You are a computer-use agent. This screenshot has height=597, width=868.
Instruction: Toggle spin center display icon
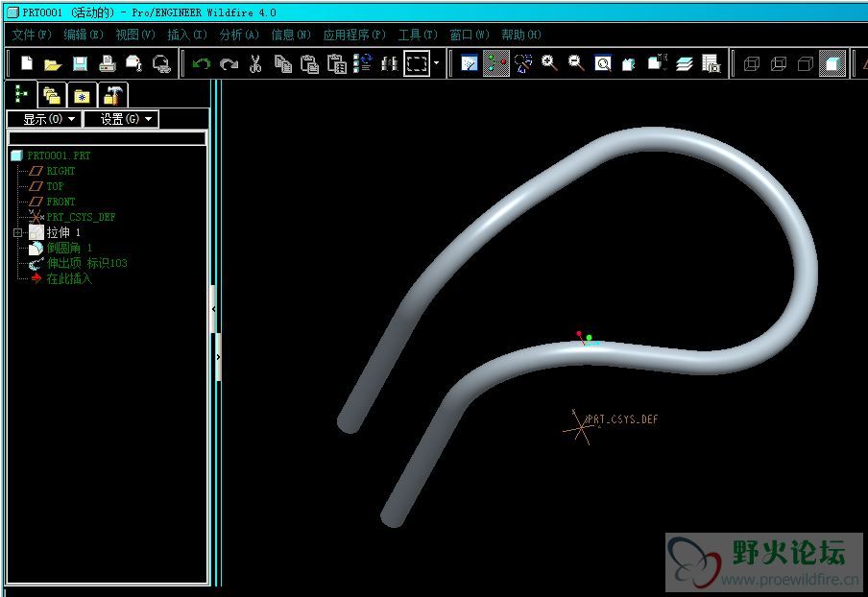[x=496, y=63]
